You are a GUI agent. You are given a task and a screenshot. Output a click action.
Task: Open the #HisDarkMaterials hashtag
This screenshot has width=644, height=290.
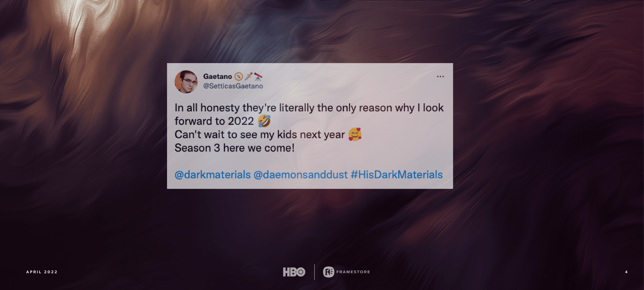click(397, 175)
